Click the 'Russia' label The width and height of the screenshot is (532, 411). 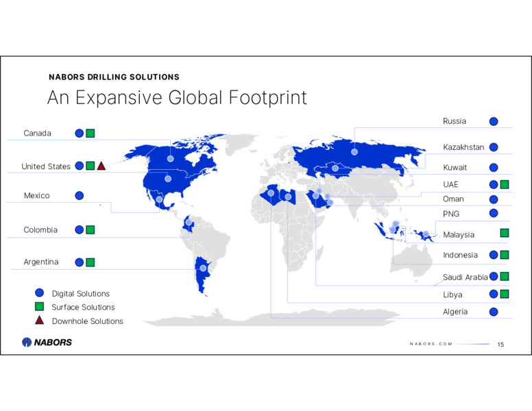[x=455, y=121]
